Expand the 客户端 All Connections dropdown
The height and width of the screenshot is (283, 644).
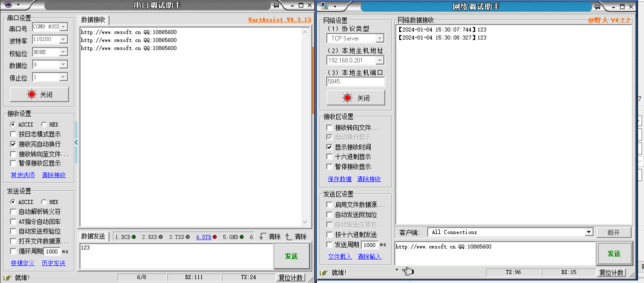coord(588,232)
